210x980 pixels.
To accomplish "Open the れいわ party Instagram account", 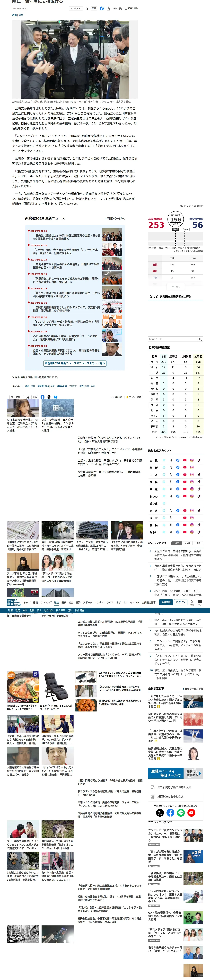I will pyautogui.click(x=192, y=496).
